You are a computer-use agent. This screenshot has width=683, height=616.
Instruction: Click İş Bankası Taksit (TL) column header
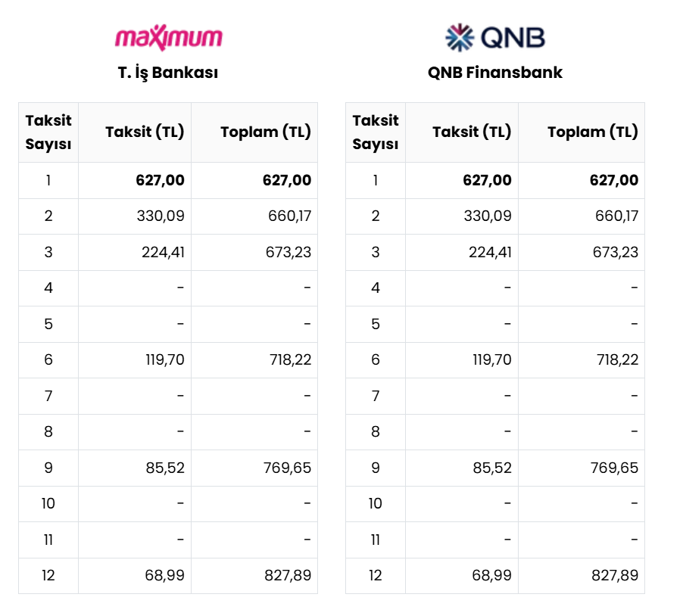click(135, 132)
